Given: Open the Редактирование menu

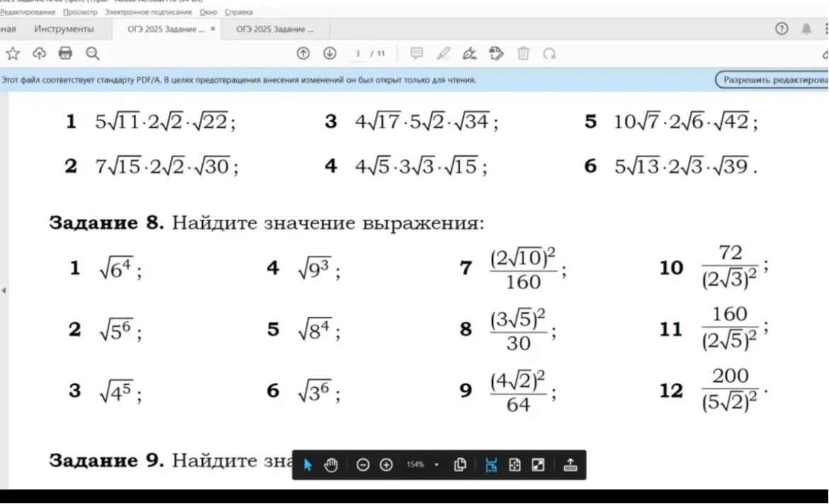Looking at the screenshot, I should coord(28,11).
